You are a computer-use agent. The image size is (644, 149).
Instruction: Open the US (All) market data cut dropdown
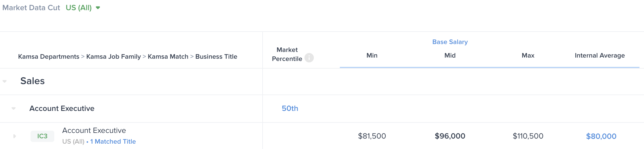click(83, 8)
